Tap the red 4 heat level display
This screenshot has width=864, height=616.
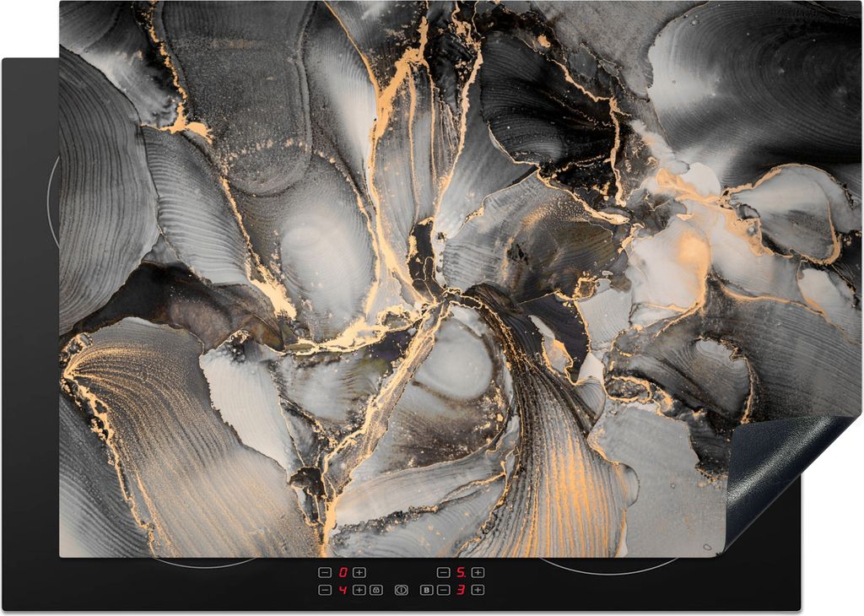point(343,590)
